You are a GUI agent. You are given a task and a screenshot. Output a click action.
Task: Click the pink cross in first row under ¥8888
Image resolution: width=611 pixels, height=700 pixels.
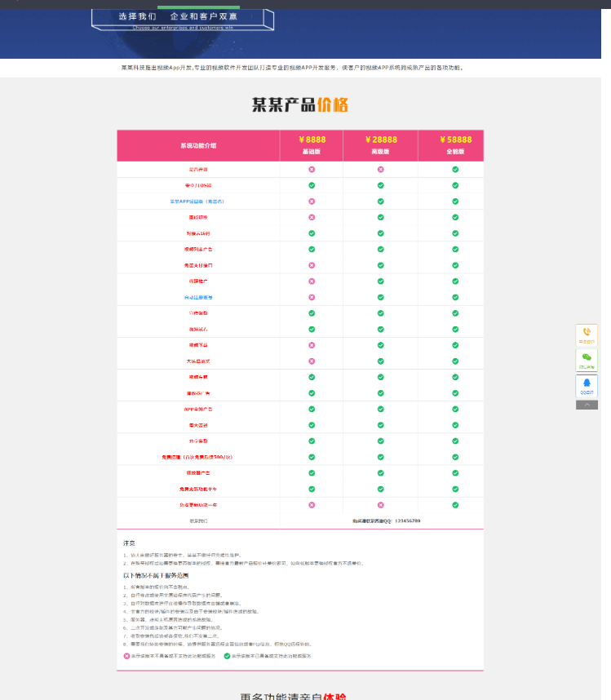[x=312, y=170]
